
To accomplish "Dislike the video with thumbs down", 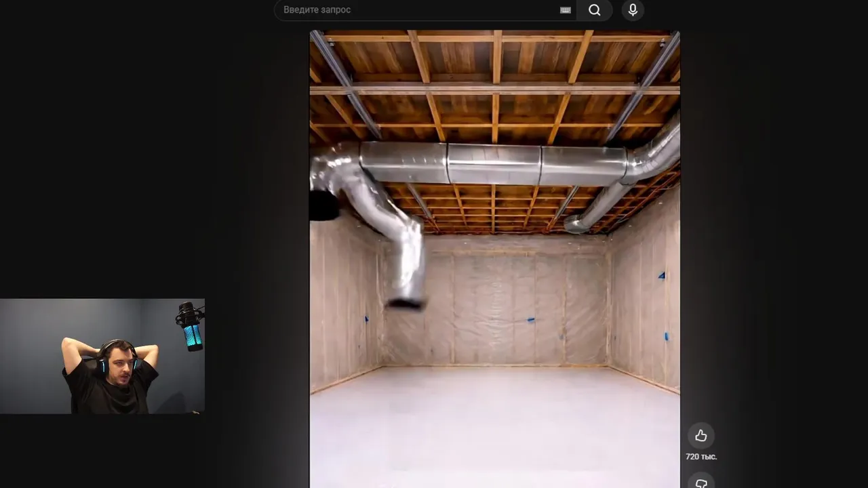I will pos(701,482).
